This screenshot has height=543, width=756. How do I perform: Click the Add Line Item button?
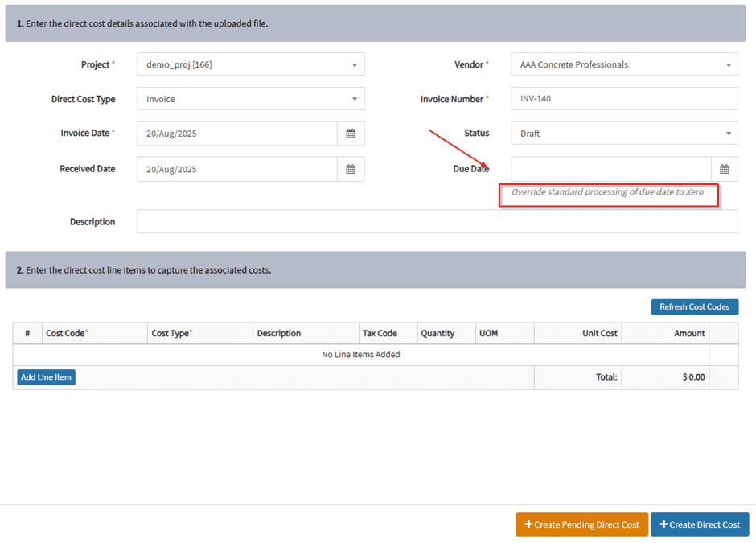pos(46,377)
